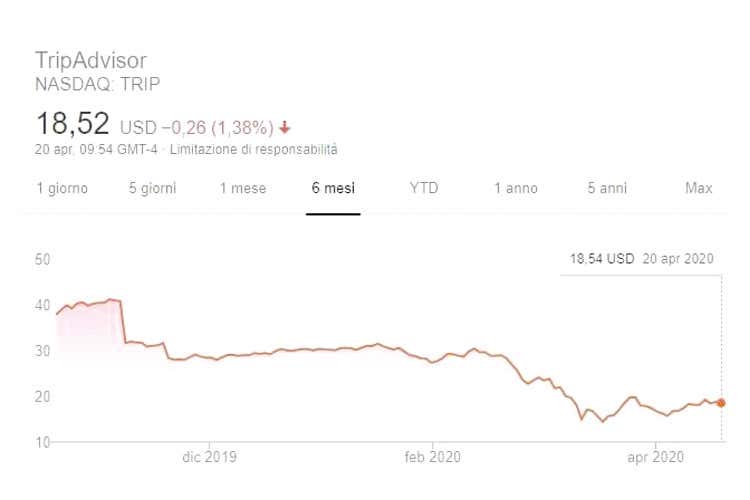
Task: Click the 50 value on the y-axis
Action: (x=43, y=259)
